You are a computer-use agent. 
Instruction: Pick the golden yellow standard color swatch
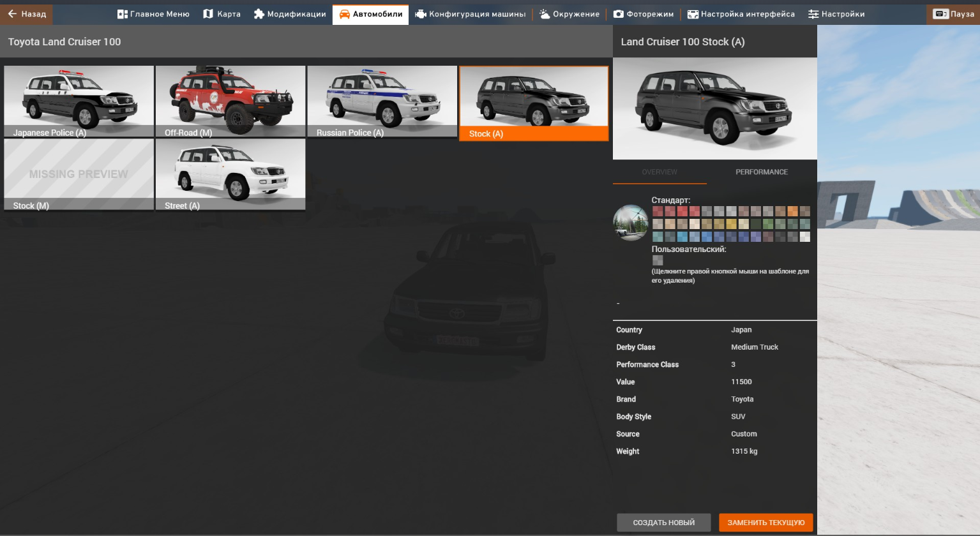[x=731, y=224]
